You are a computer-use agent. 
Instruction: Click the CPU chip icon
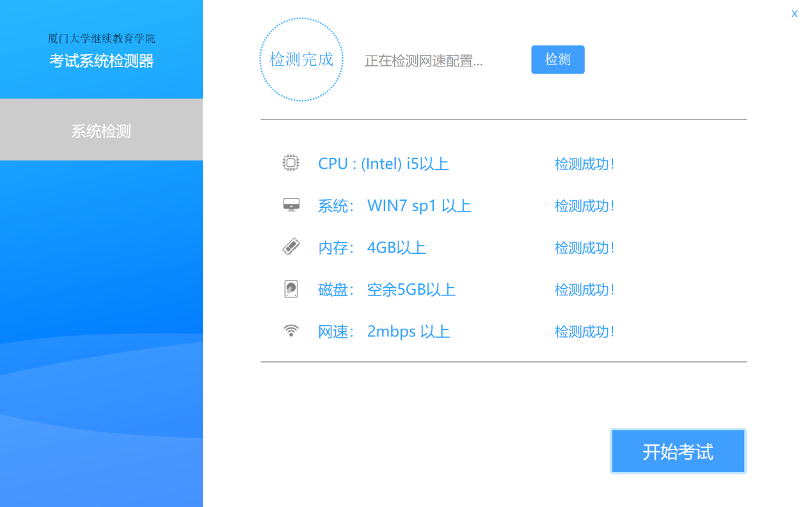291,163
